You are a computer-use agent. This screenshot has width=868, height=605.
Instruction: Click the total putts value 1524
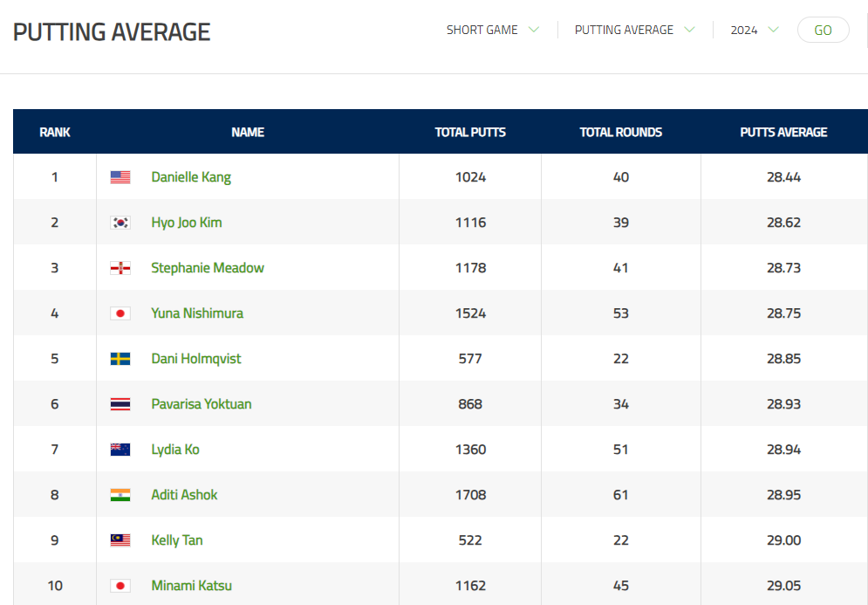470,313
